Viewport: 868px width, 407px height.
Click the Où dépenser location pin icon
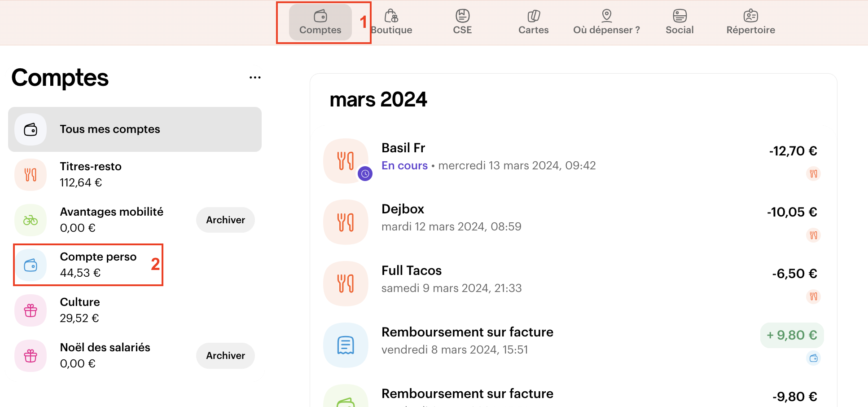pos(606,16)
